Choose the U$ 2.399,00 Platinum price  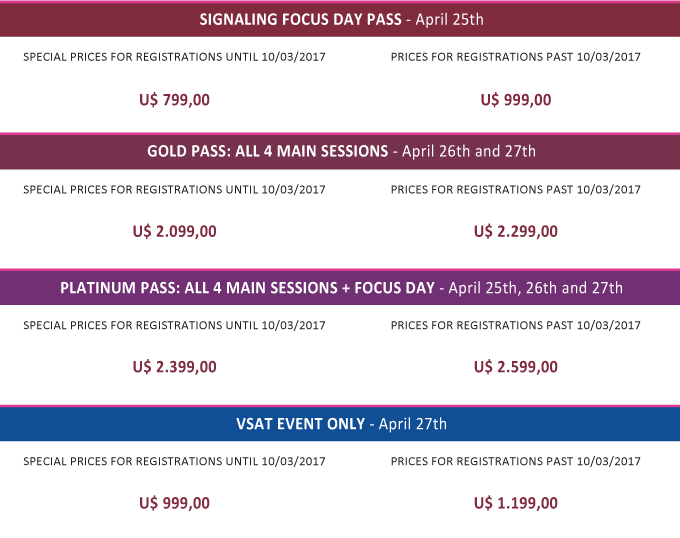coord(174,367)
